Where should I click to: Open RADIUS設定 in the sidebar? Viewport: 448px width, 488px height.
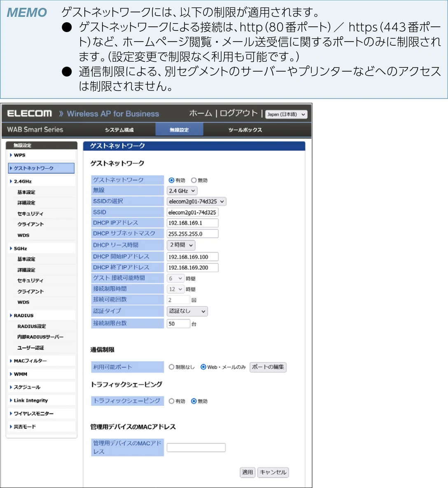pos(32,326)
